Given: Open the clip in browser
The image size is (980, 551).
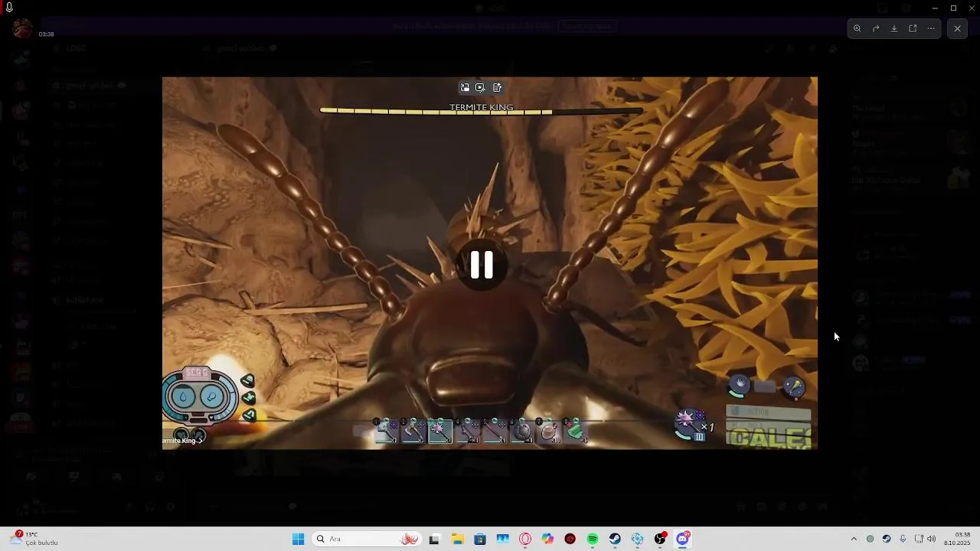Looking at the screenshot, I should 913,28.
